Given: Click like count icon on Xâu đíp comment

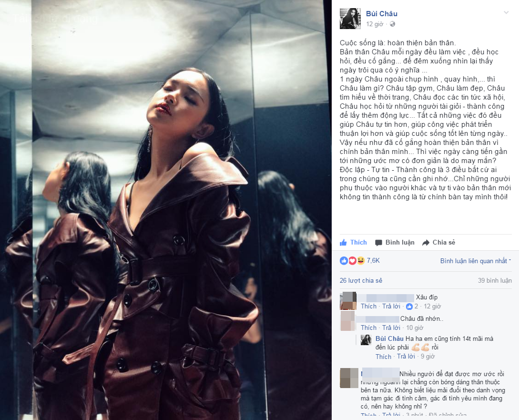Looking at the screenshot, I should 409,307.
